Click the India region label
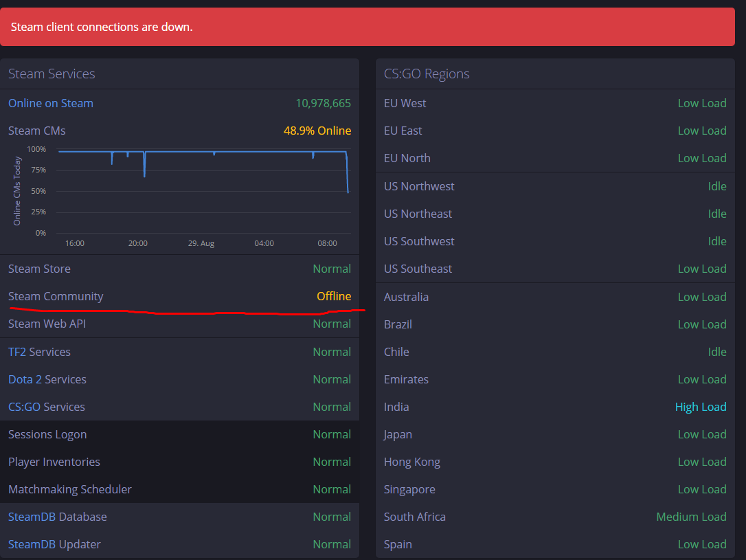Image resolution: width=746 pixels, height=560 pixels. coord(396,407)
